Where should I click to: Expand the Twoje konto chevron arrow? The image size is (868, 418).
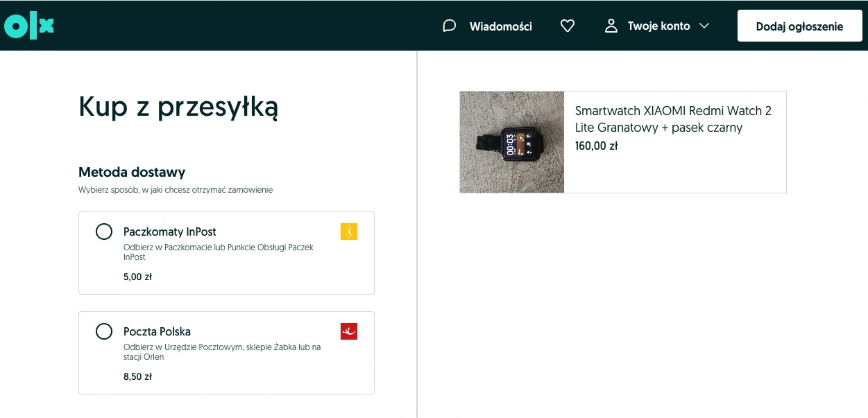(x=704, y=26)
